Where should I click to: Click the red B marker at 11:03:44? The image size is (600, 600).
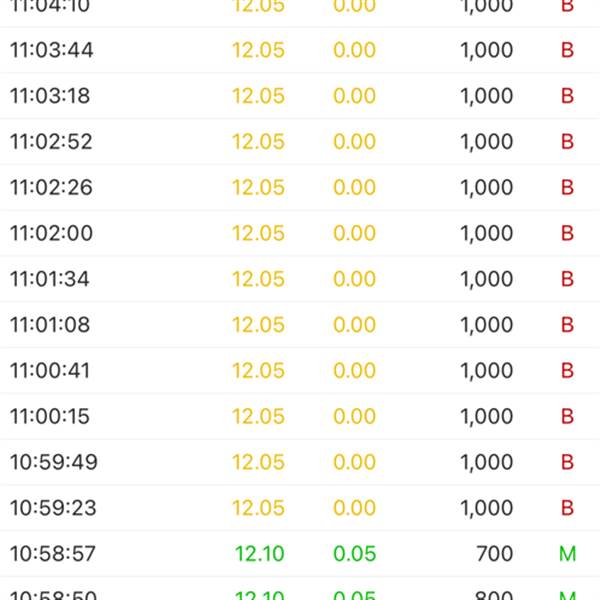pyautogui.click(x=567, y=50)
